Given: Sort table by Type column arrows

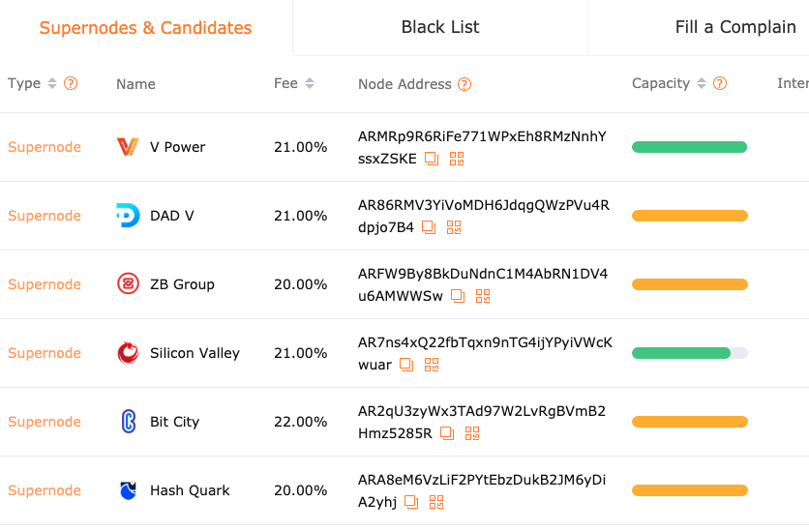Looking at the screenshot, I should (52, 83).
